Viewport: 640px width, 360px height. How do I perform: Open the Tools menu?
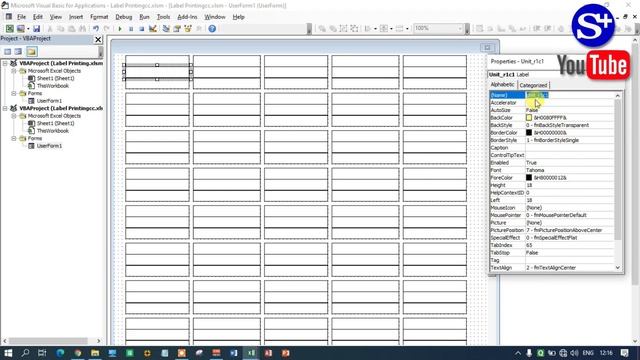tap(163, 17)
